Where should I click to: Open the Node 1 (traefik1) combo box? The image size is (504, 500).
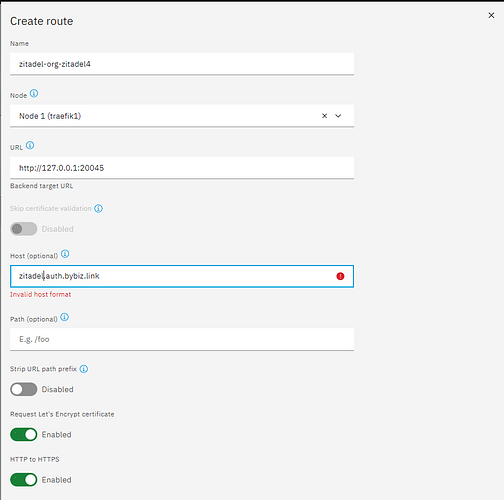point(182,116)
